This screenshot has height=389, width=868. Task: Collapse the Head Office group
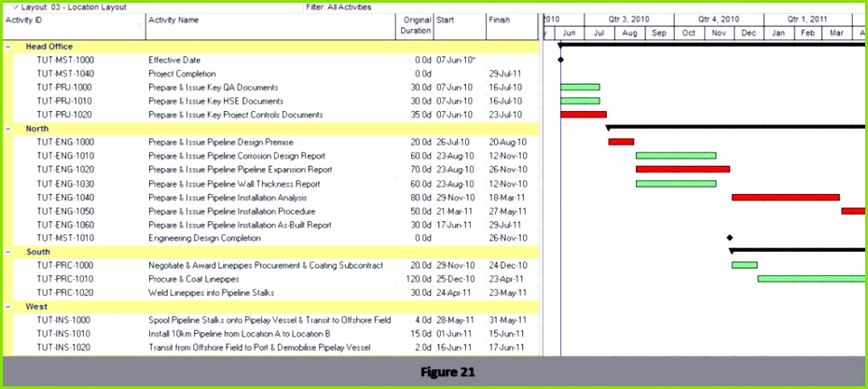(x=7, y=47)
